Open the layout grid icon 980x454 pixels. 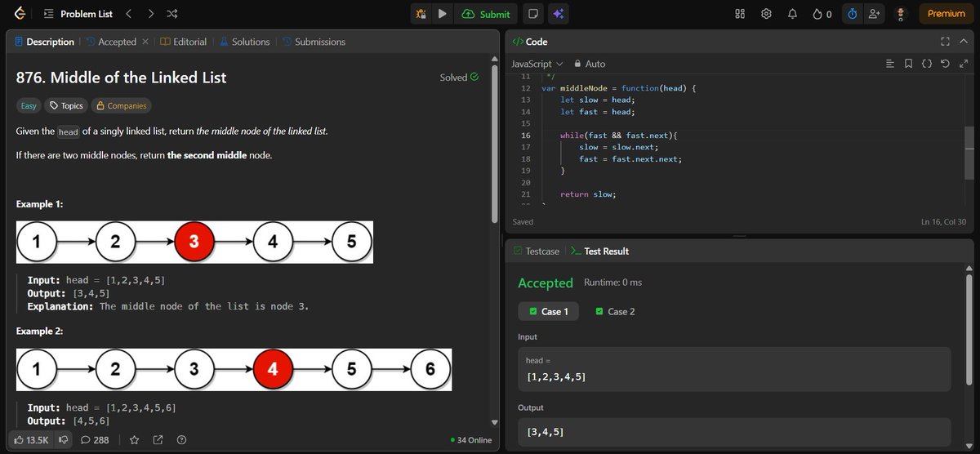point(741,14)
